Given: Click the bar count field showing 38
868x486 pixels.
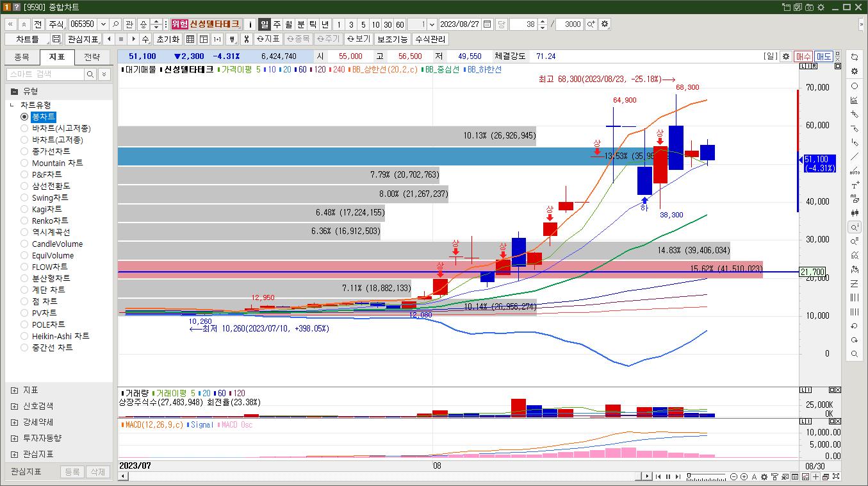Looking at the screenshot, I should tap(523, 24).
